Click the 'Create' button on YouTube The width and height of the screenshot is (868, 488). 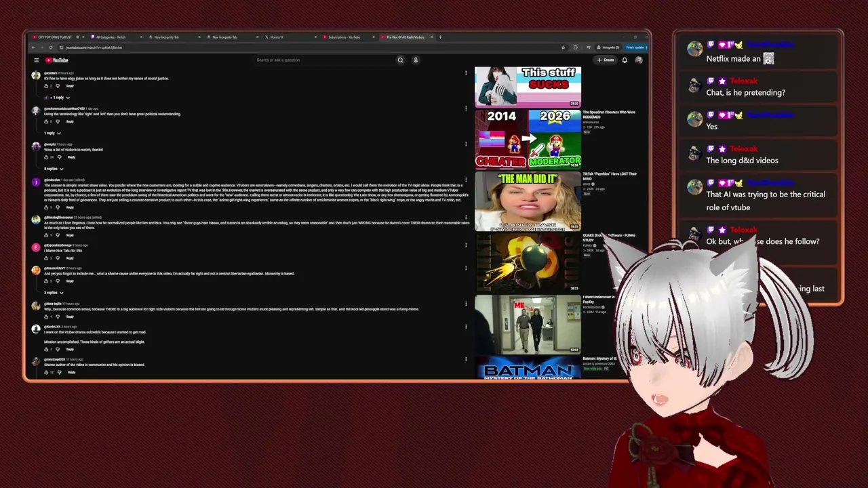(606, 60)
